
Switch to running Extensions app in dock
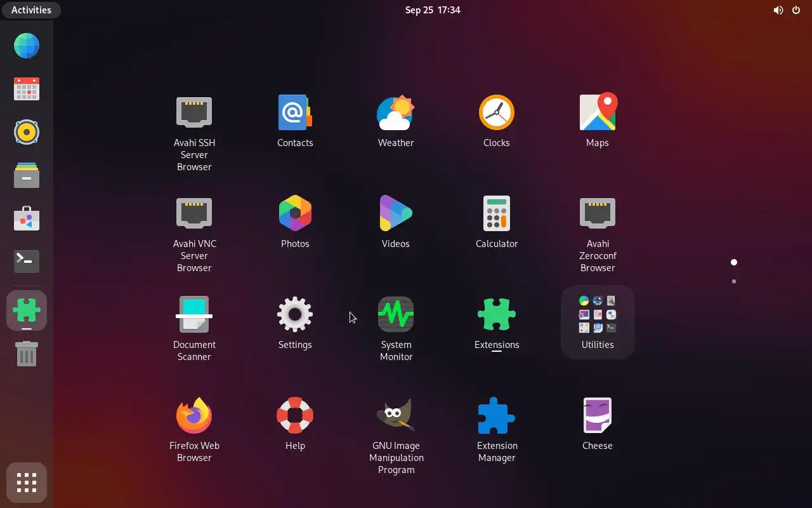27,311
